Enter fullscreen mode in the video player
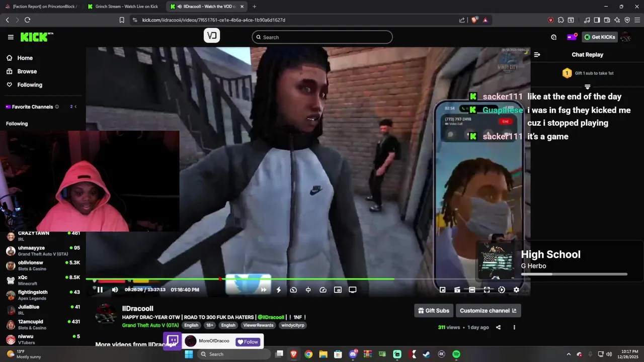Image resolution: width=644 pixels, height=362 pixels. pyautogui.click(x=487, y=290)
